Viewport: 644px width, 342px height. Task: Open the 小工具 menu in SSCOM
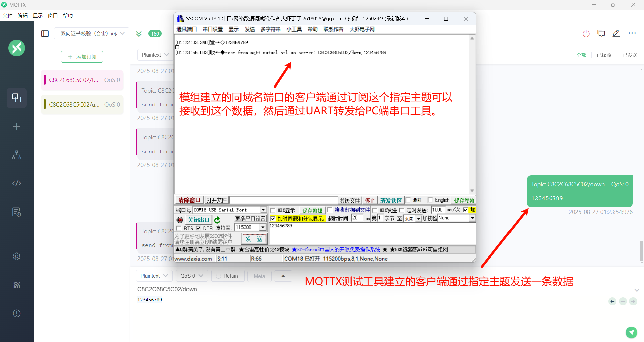294,29
